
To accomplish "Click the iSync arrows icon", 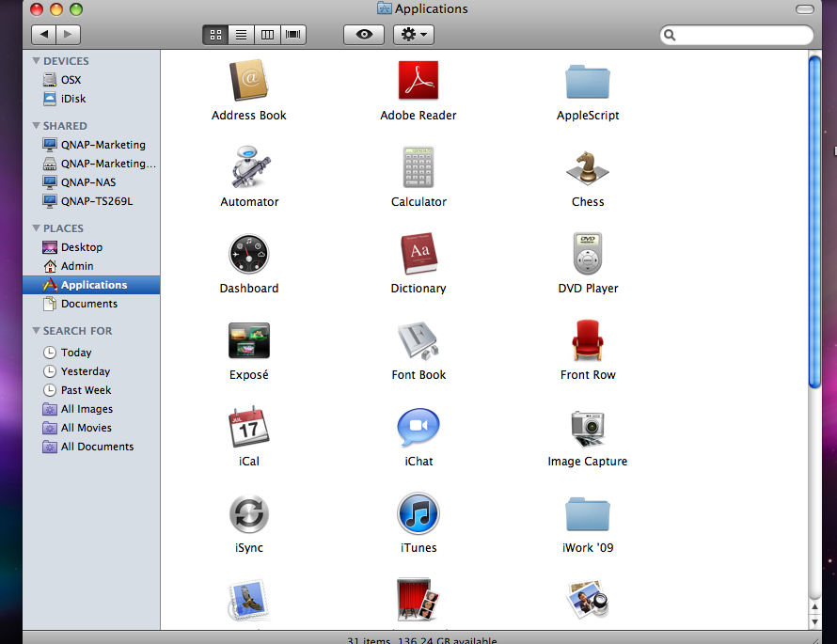I will point(249,514).
